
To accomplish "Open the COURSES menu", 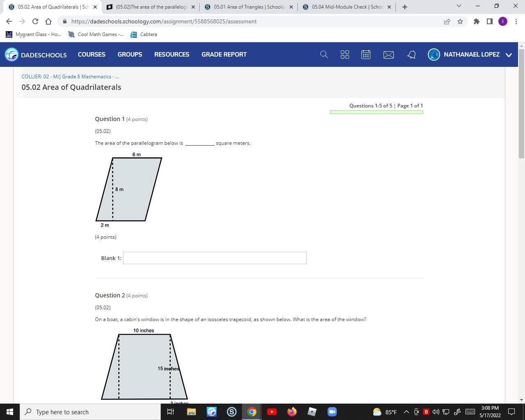I will point(91,55).
